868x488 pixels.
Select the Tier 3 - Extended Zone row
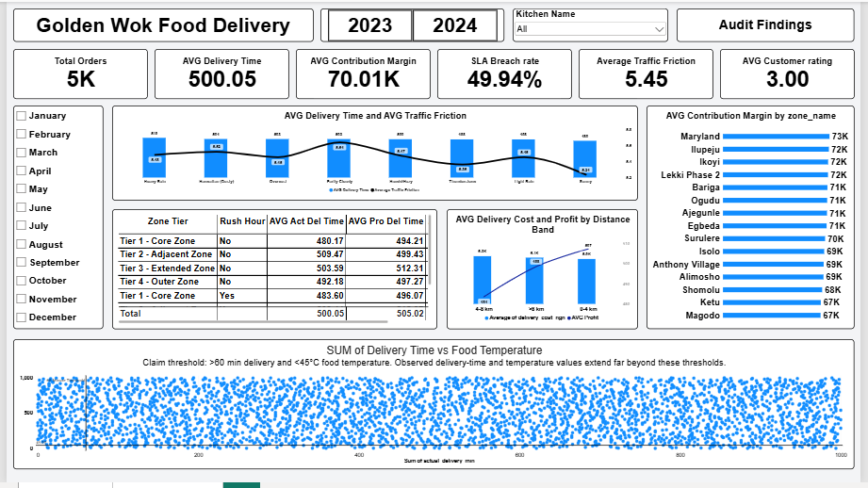(271, 268)
